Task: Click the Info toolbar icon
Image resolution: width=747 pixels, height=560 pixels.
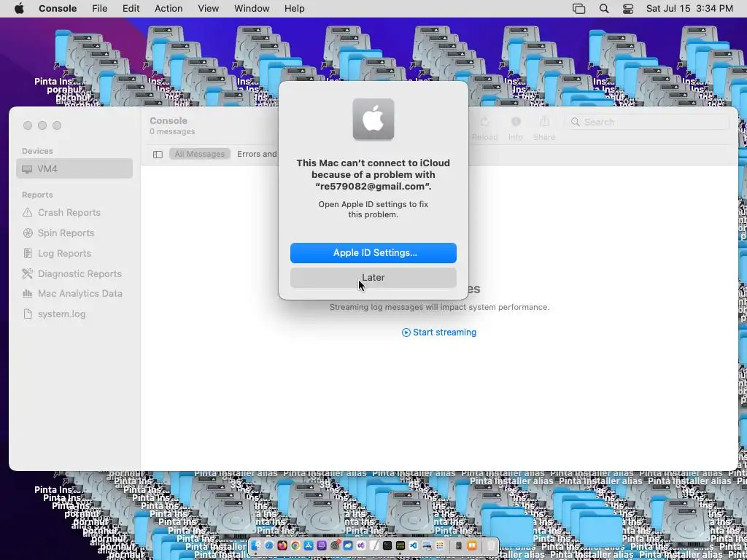Action: coord(516,122)
